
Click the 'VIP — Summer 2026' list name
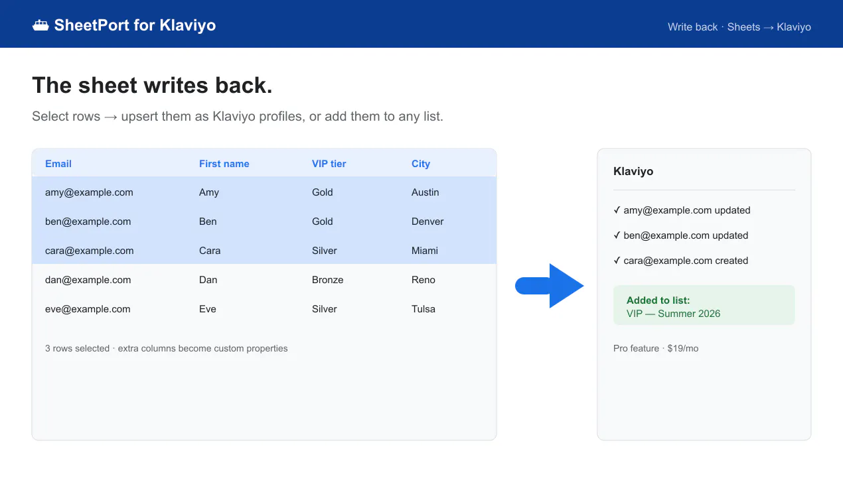point(673,314)
